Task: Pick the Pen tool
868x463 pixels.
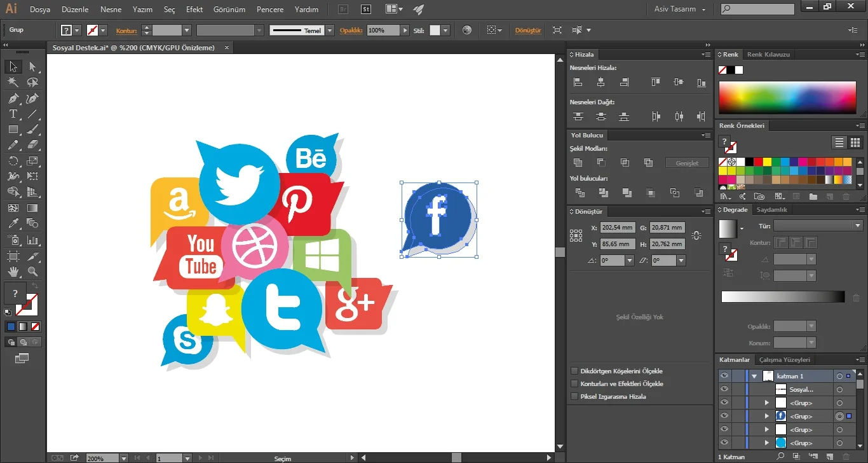Action: [x=13, y=99]
